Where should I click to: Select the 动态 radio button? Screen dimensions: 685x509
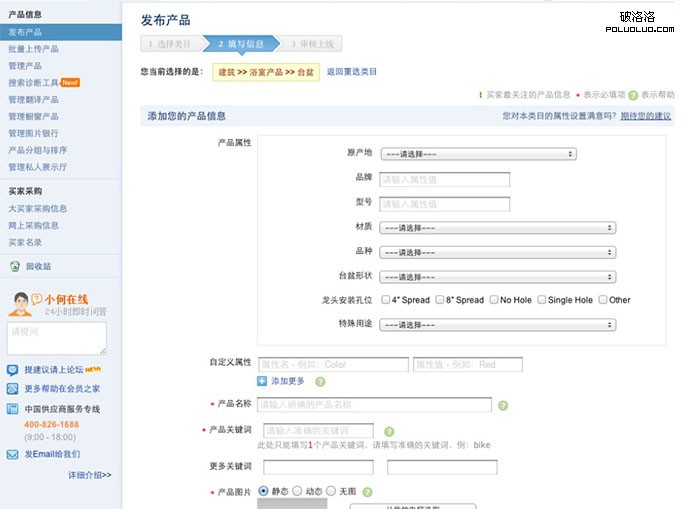coord(297,491)
